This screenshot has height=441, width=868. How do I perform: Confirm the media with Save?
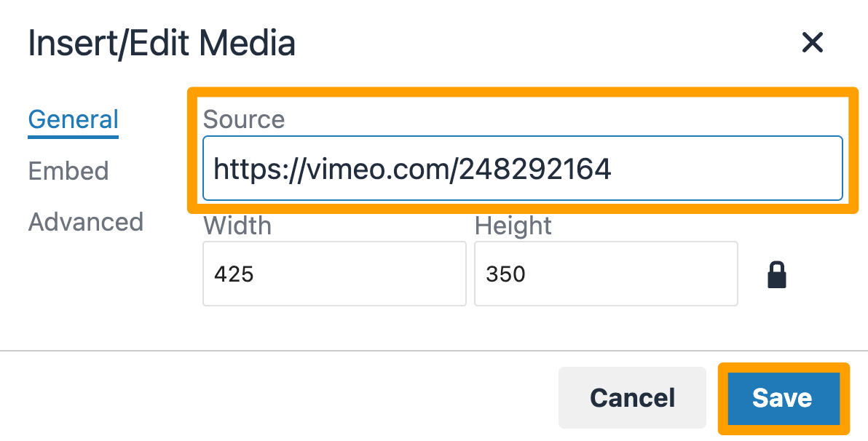pos(782,398)
